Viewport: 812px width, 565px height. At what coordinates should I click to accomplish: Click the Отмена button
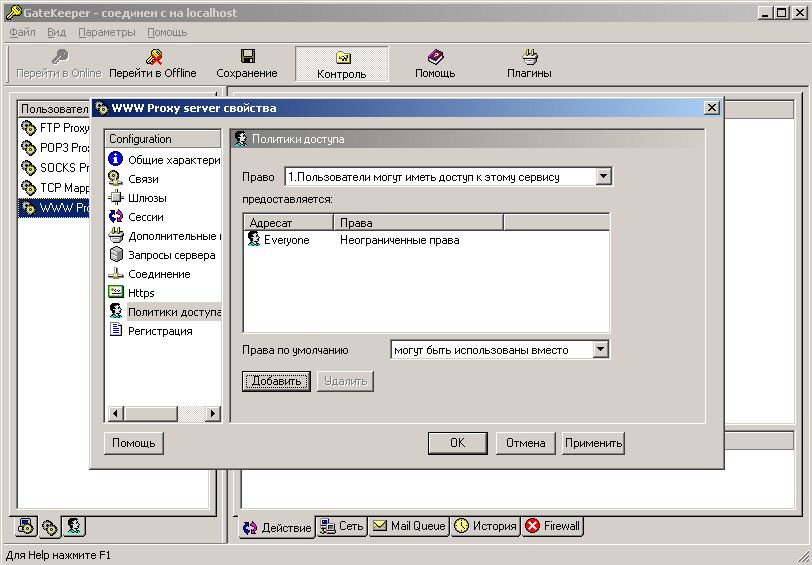coord(526,443)
